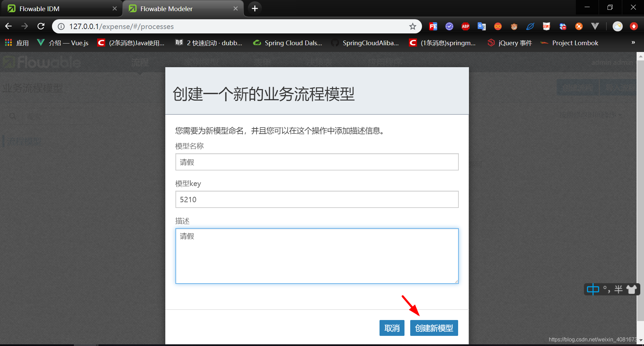The width and height of the screenshot is (644, 346).
Task: Click the gray V extension icon
Action: pos(595,26)
